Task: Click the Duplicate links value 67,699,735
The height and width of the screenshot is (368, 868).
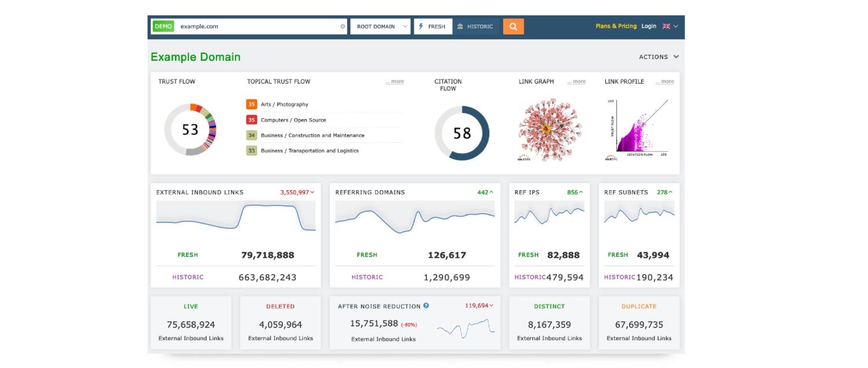Action: [639, 325]
